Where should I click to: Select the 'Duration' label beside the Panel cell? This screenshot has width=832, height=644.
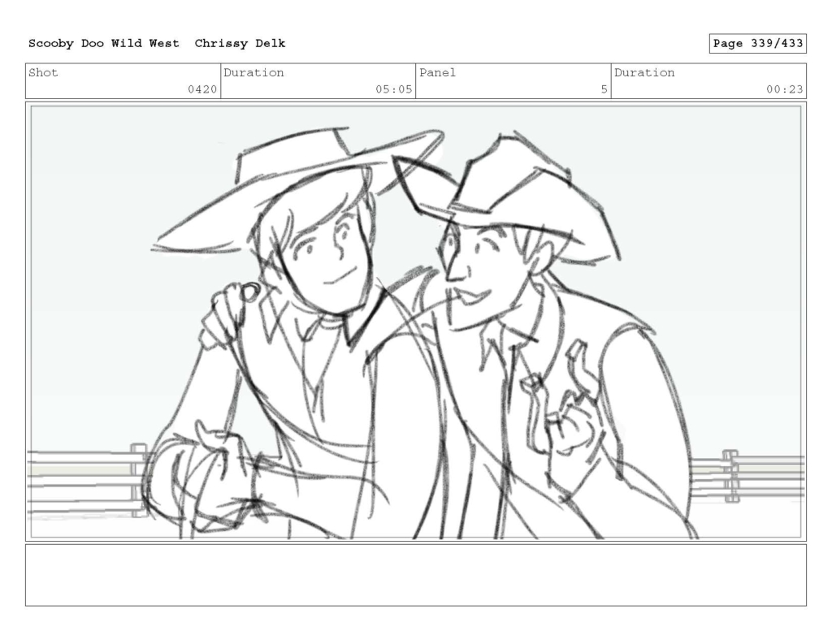click(644, 72)
